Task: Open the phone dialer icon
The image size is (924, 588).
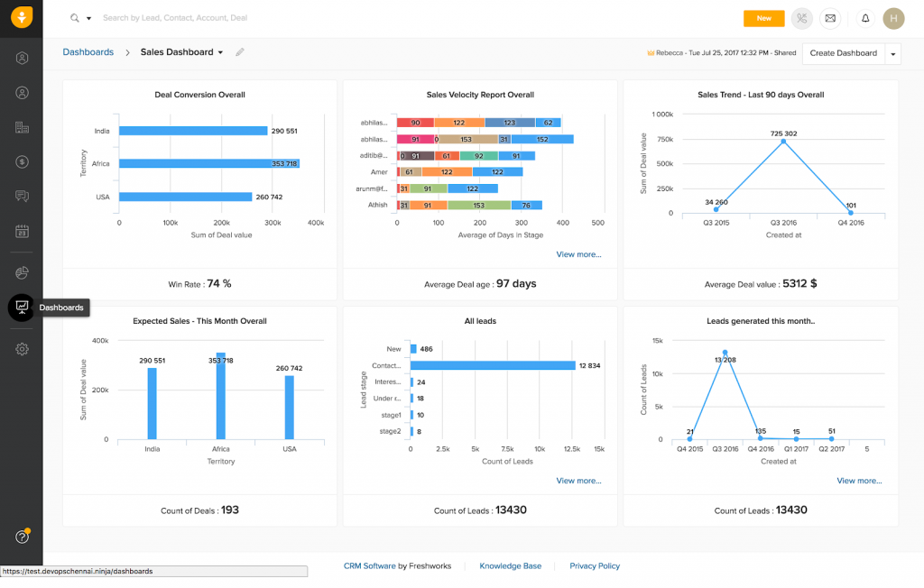Action: (800, 18)
